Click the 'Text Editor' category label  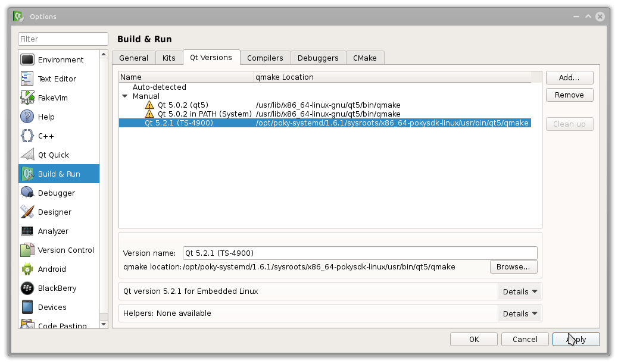click(57, 79)
